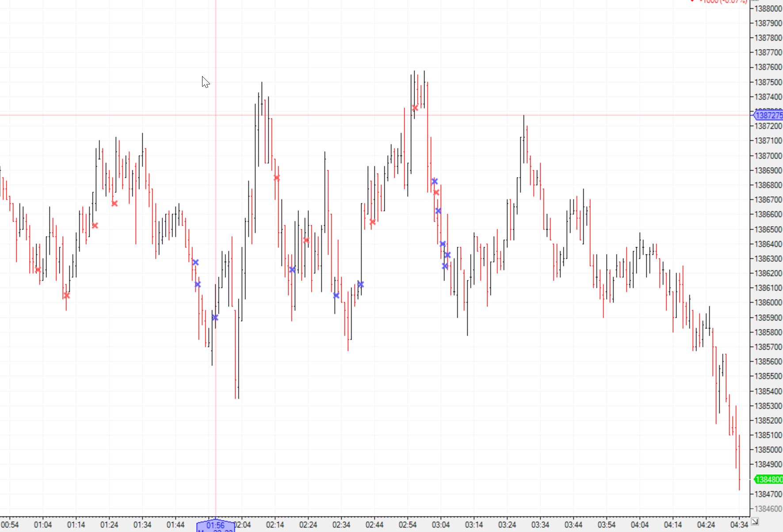Click the diagonal arrow icon at chart corner
Image resolution: width=783 pixels, height=532 pixels.
pyautogui.click(x=755, y=521)
